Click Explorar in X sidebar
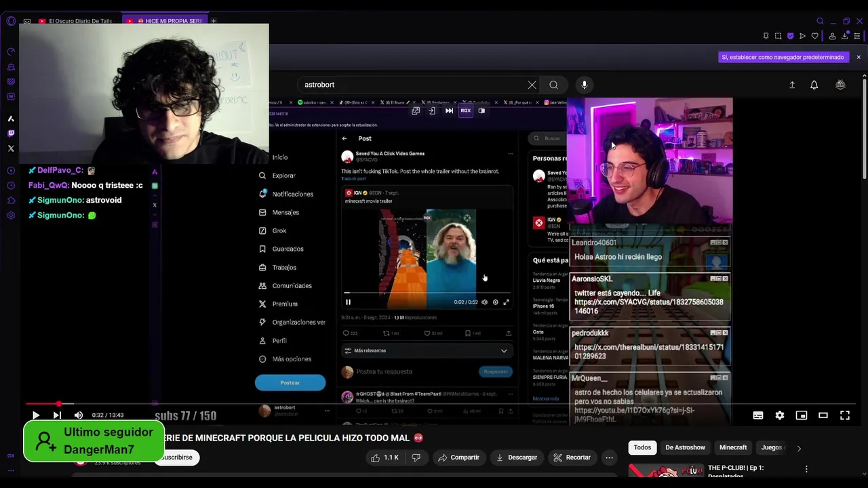 [x=277, y=176]
